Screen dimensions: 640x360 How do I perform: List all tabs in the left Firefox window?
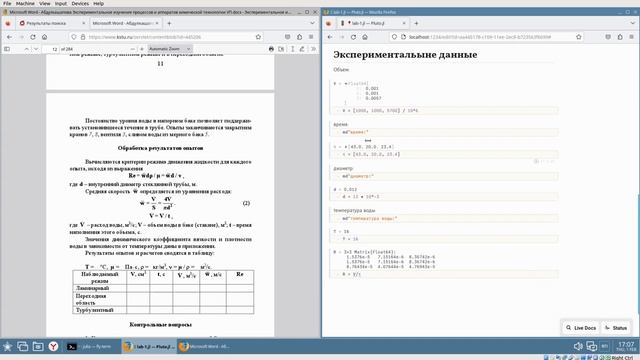pos(312,23)
